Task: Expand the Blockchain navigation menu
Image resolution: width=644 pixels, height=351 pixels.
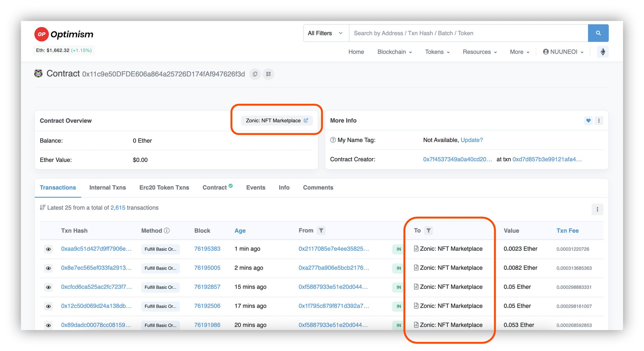Action: [x=394, y=52]
